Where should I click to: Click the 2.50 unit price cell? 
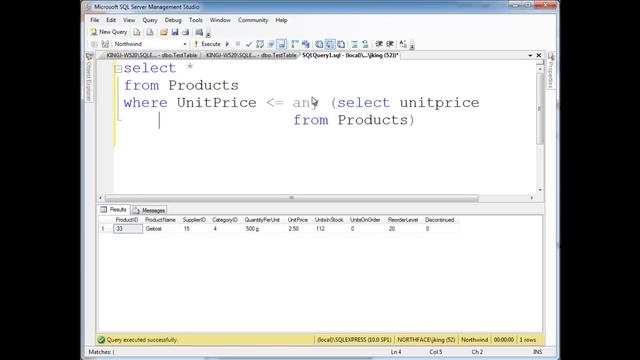(x=298, y=229)
